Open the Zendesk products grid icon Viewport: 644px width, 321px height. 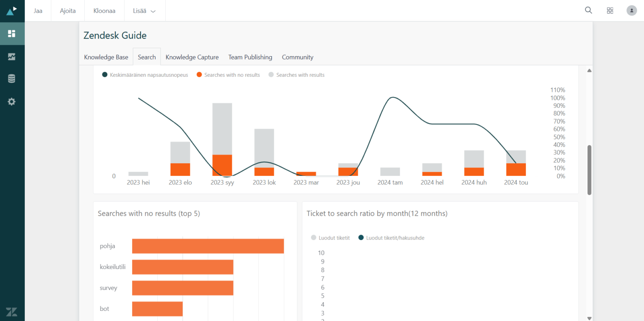tap(610, 10)
